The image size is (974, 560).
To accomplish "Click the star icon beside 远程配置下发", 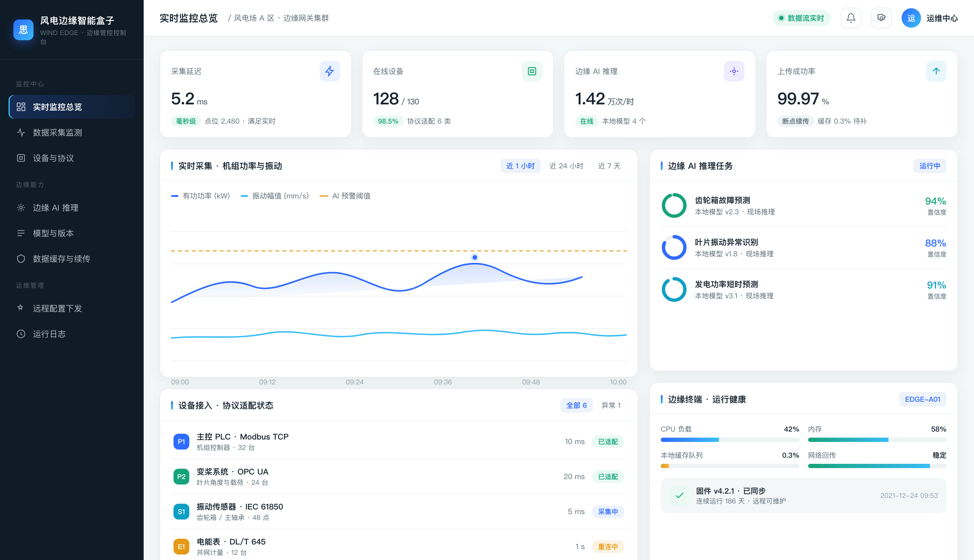I will pyautogui.click(x=21, y=308).
